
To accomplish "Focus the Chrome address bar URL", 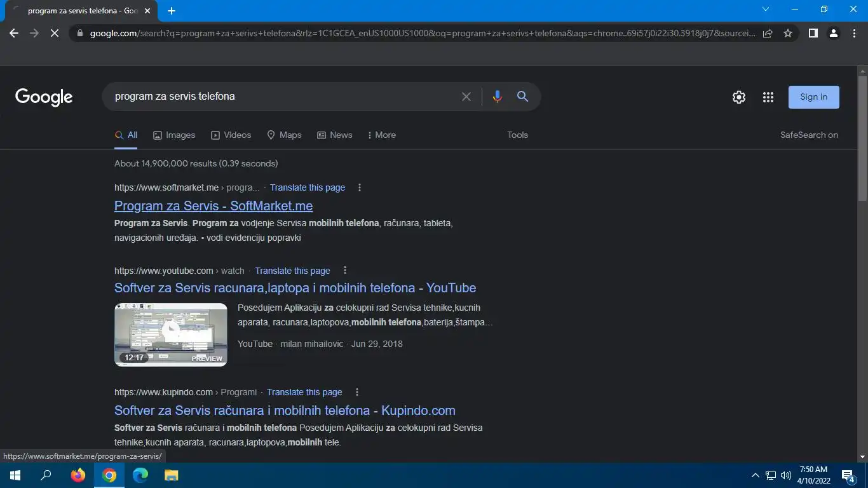I will pos(422,33).
